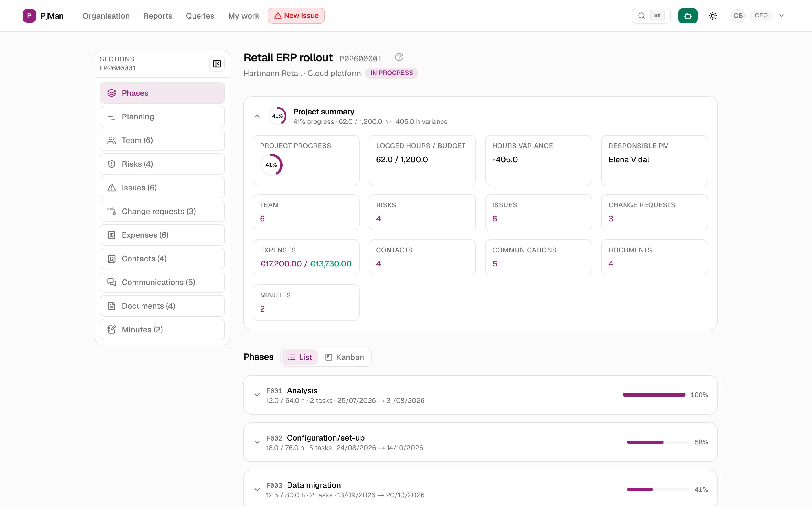Viewport: 812px width, 507px height.
Task: Expand F002 Configuration/set-up phase
Action: (x=257, y=442)
